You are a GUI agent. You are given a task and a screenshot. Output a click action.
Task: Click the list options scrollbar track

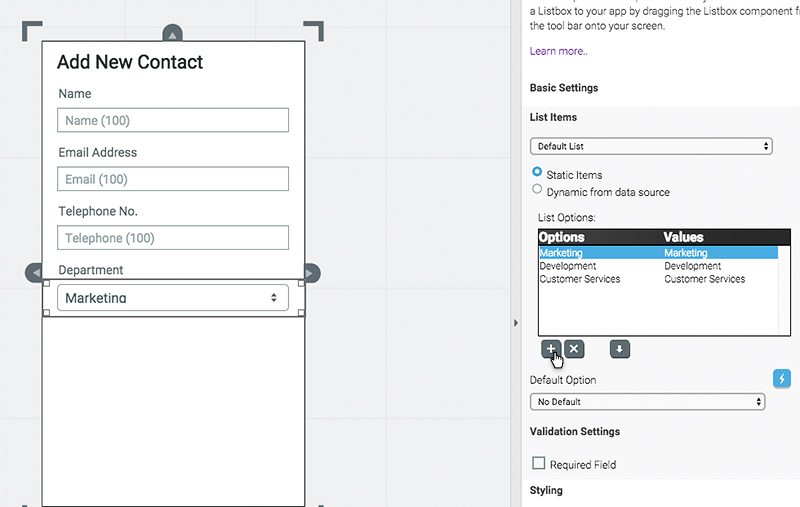784,290
